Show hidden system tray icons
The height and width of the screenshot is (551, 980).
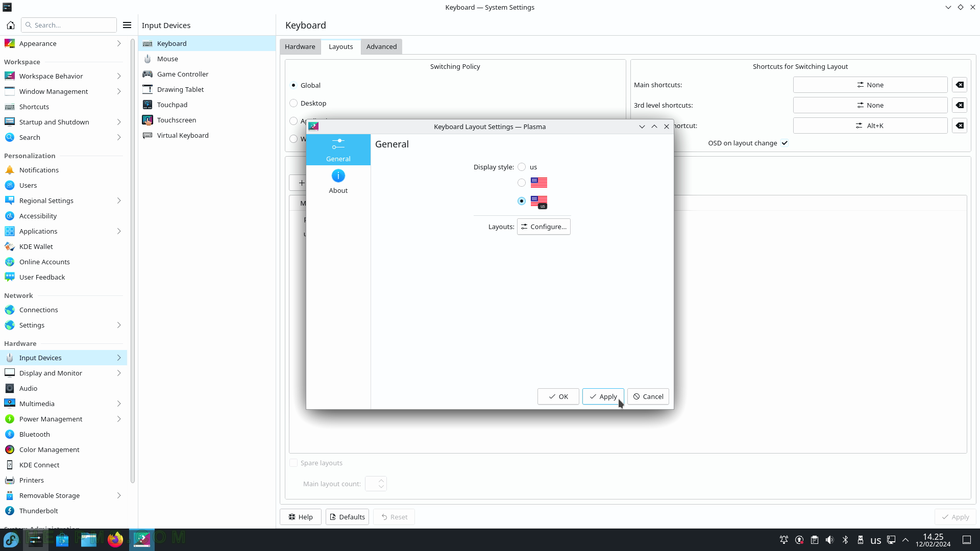[x=905, y=540]
